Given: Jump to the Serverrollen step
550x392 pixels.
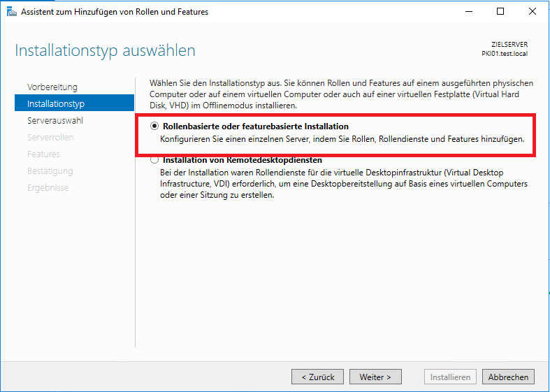Looking at the screenshot, I should [x=50, y=137].
